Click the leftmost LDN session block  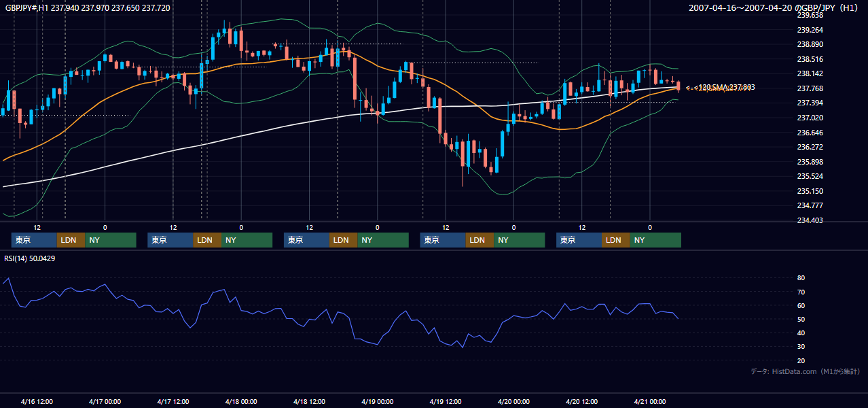point(71,240)
